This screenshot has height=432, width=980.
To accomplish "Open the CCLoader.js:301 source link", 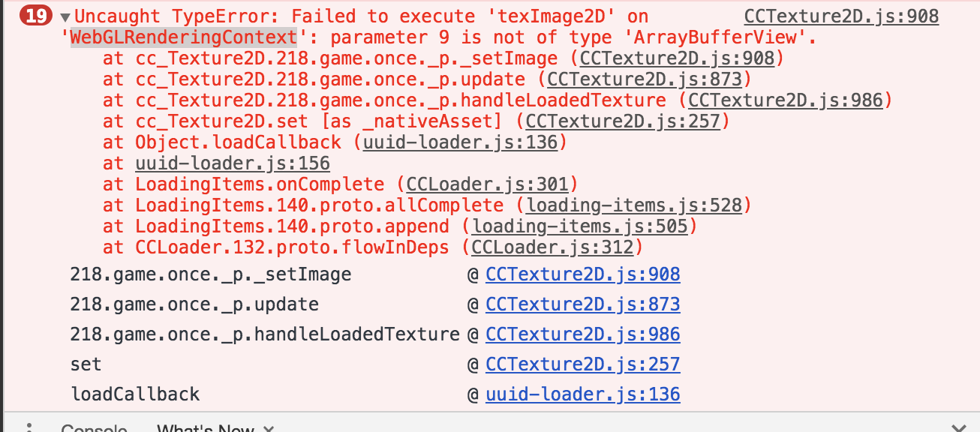I will (x=488, y=184).
